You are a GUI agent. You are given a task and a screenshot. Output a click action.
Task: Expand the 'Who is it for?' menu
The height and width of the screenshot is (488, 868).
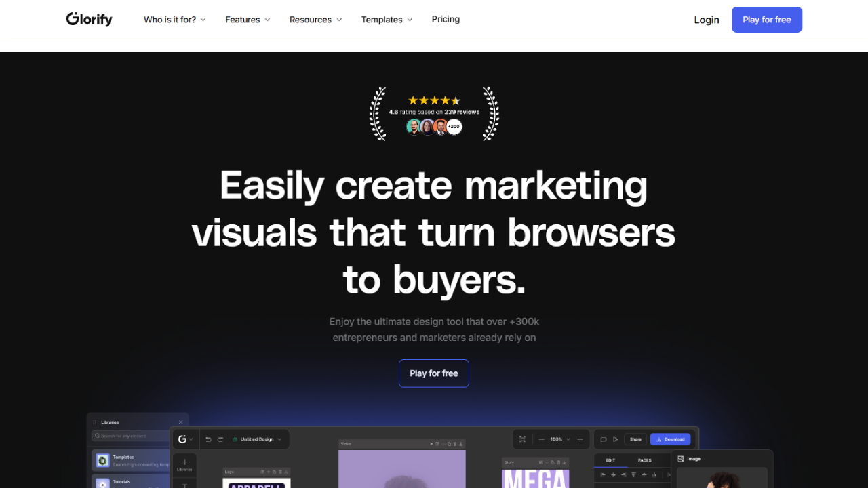(175, 20)
